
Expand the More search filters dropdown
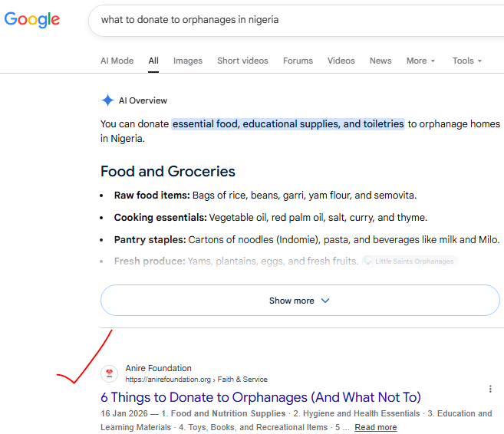coord(420,61)
